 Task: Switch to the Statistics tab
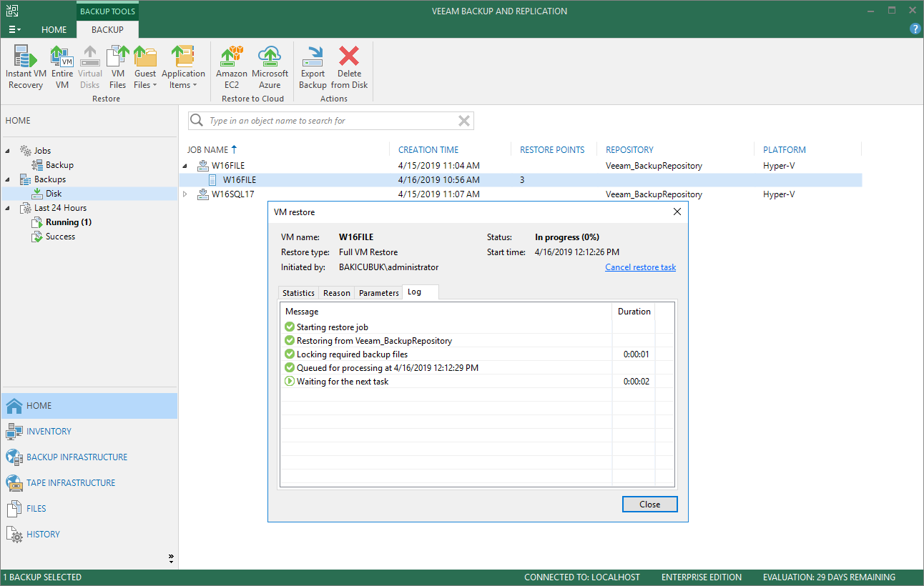pos(298,293)
